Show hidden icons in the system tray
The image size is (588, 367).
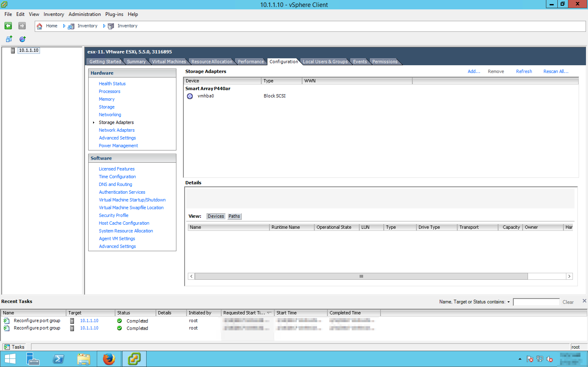(x=520, y=359)
